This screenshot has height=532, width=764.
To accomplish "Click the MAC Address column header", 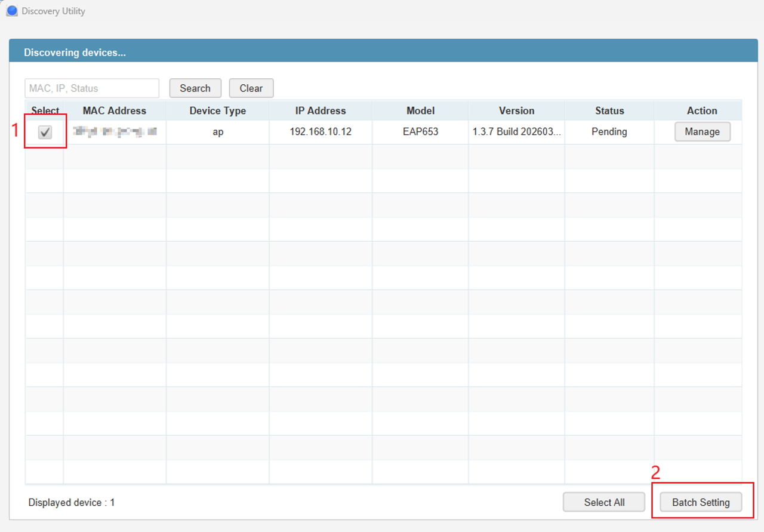I will click(x=115, y=110).
